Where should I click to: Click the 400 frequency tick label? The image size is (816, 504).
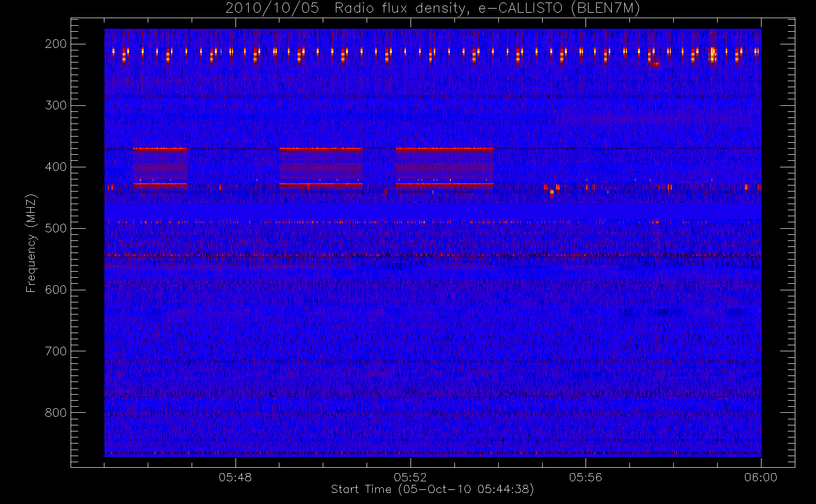pos(55,167)
